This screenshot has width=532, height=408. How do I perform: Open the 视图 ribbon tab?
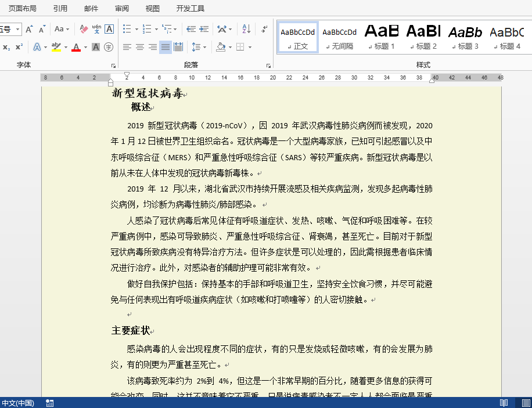pos(152,8)
